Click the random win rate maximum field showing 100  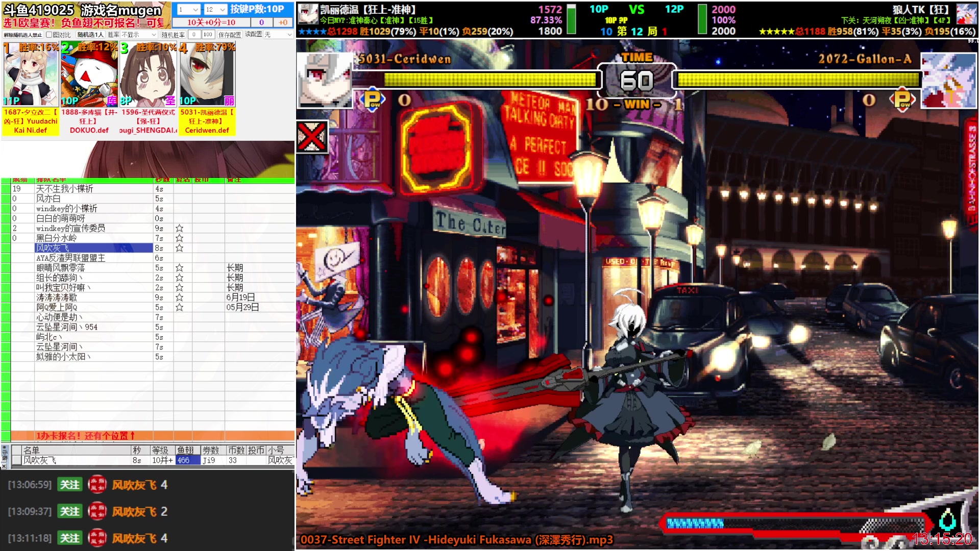coord(208,35)
